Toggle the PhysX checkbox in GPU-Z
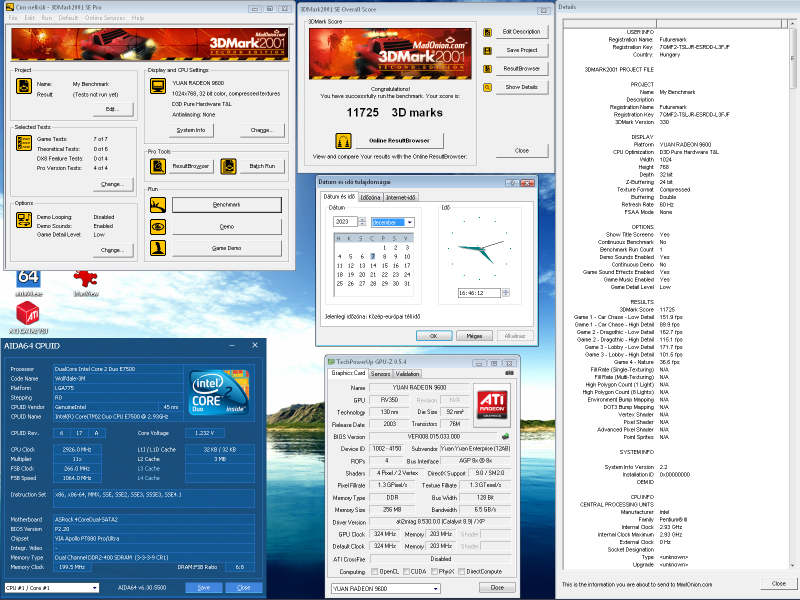This screenshot has height=600, width=800. click(434, 571)
